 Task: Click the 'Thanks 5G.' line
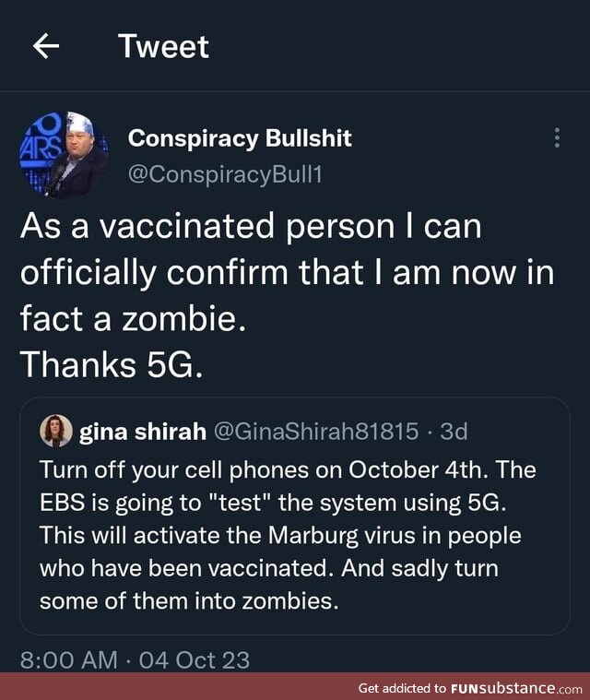click(110, 365)
